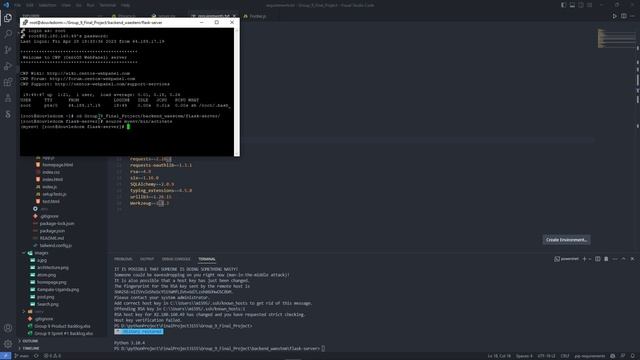640x360 pixels.
Task: Open the Edit menu
Action: click(30, 5)
